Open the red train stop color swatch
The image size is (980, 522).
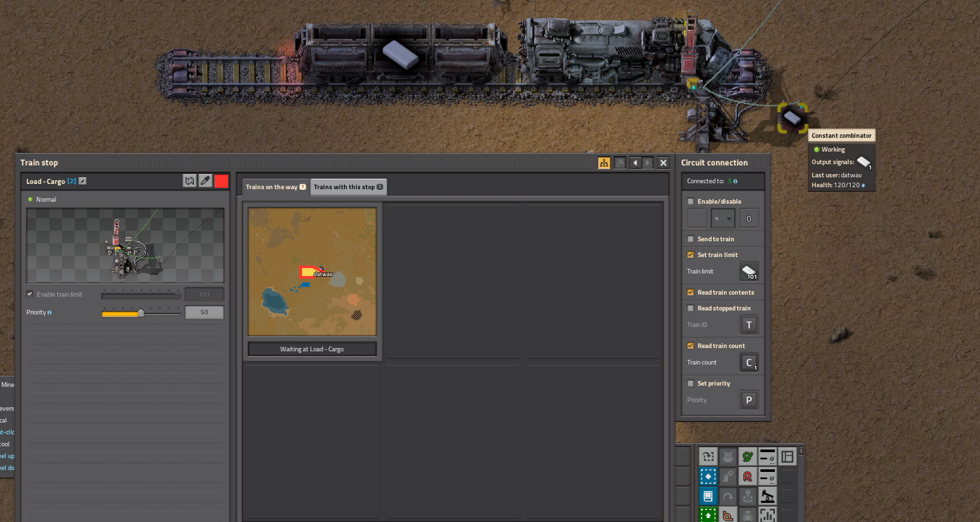221,181
